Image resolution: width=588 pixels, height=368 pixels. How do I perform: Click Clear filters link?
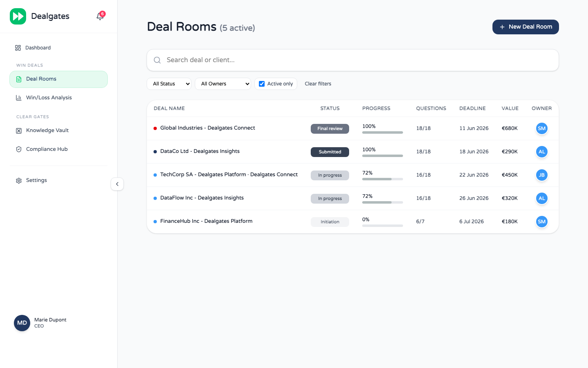(x=318, y=84)
